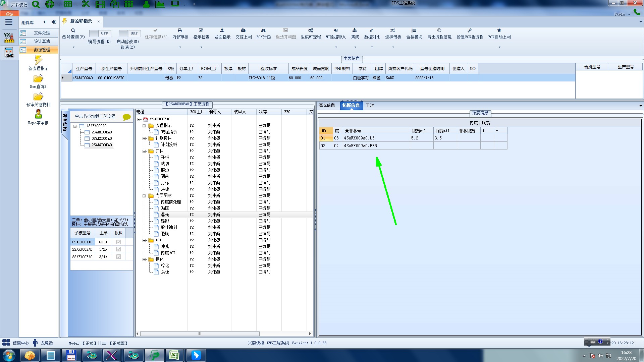
Task: Collapse the 内层图形 folder node
Action: pos(144,196)
